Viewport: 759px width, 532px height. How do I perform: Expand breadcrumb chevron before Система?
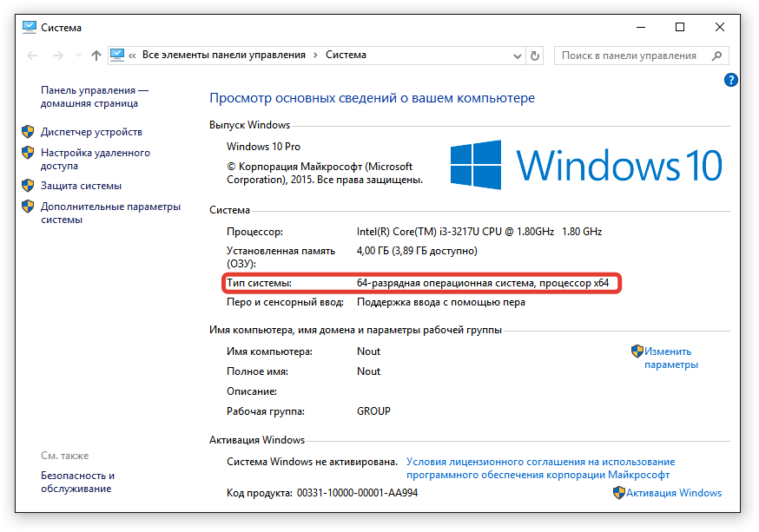[315, 56]
